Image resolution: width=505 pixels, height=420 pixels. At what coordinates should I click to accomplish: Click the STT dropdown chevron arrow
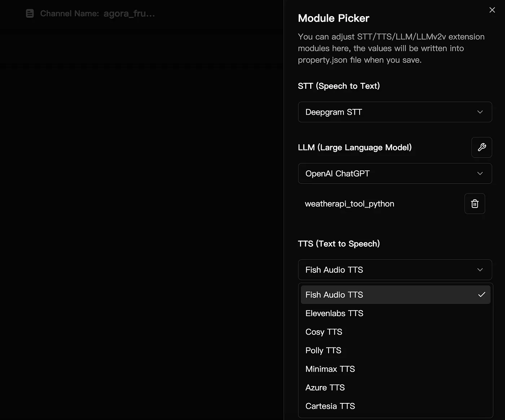click(480, 112)
